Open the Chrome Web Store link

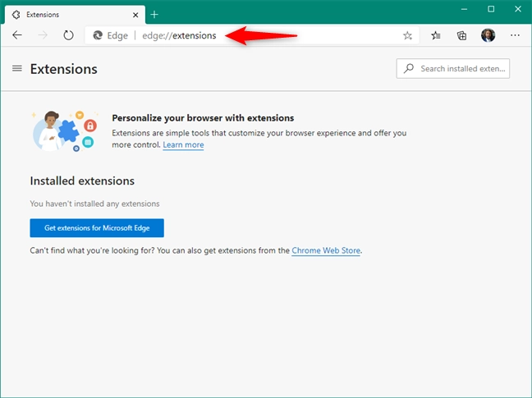tap(326, 250)
